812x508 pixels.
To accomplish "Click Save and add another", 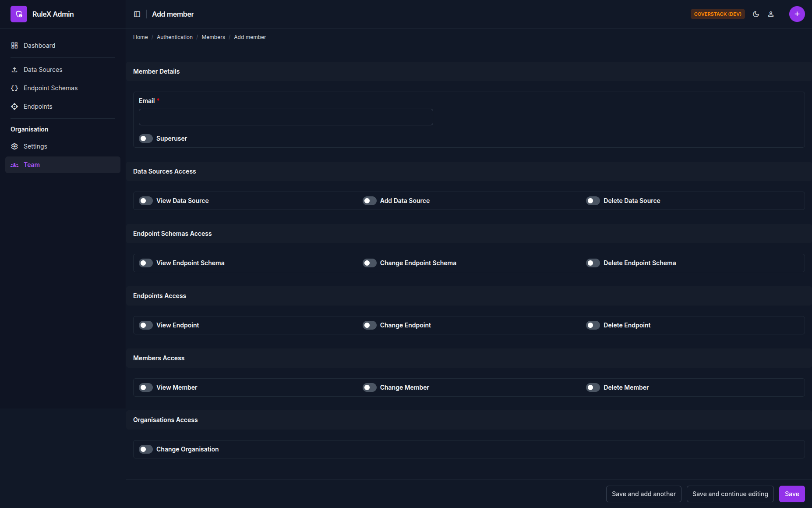I will [x=644, y=494].
